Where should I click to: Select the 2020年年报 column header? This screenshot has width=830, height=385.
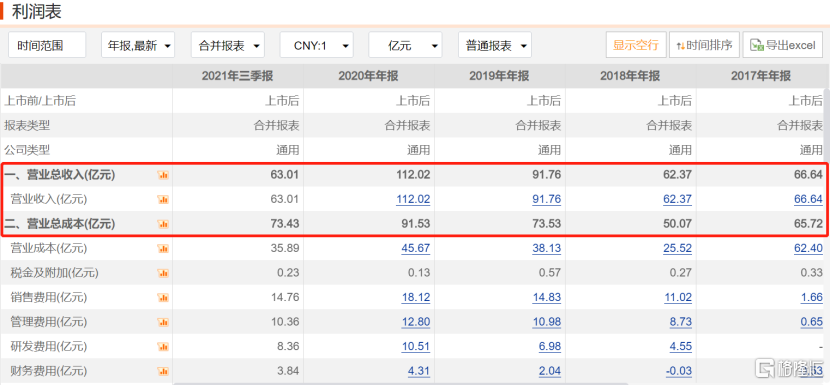(368, 76)
